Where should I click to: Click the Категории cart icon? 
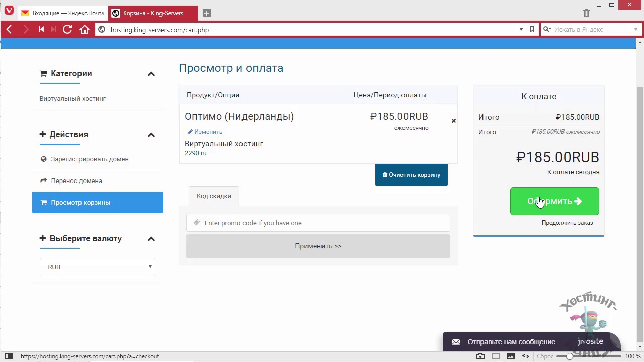(x=43, y=74)
